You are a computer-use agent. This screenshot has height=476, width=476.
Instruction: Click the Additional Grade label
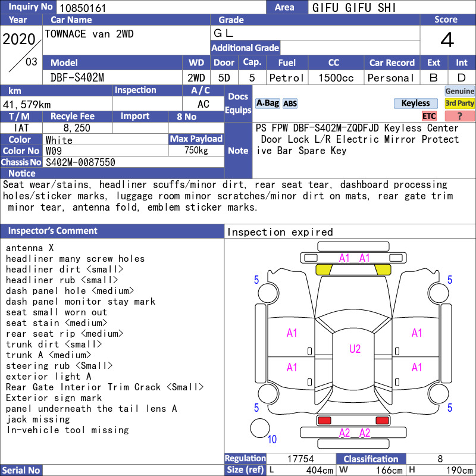245,48
